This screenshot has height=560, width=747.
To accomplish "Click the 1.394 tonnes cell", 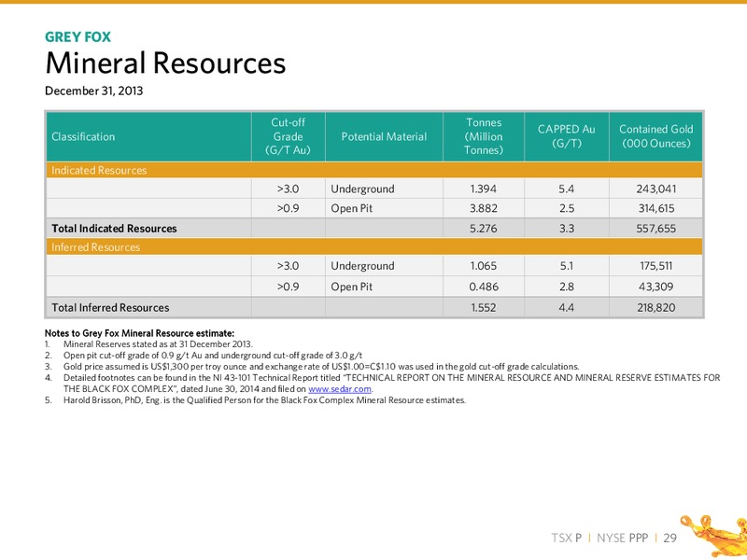I will pos(483,189).
